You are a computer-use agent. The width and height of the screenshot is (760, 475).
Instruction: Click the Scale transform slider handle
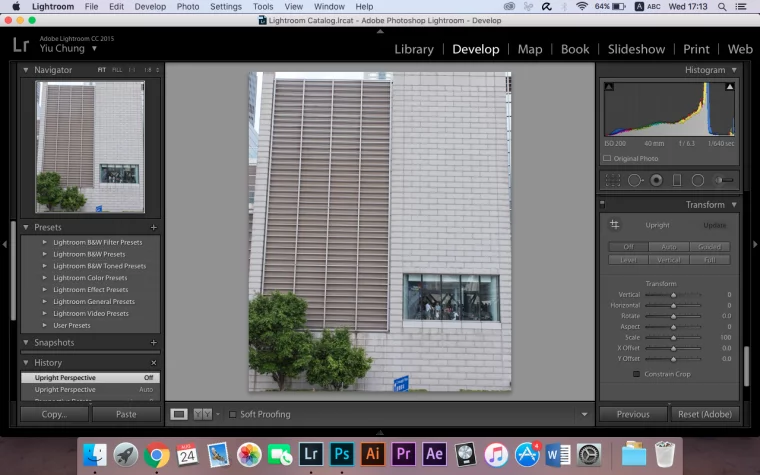point(673,337)
